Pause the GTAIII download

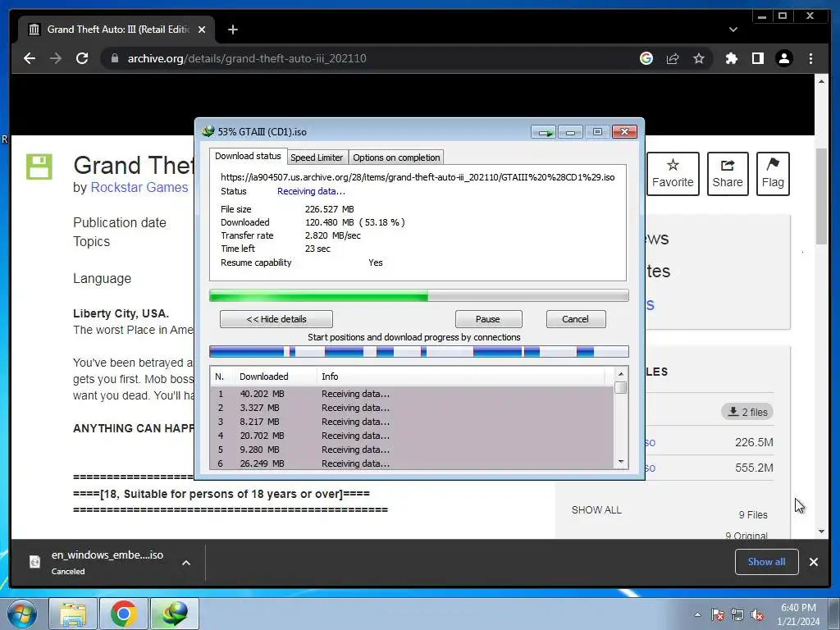[488, 319]
